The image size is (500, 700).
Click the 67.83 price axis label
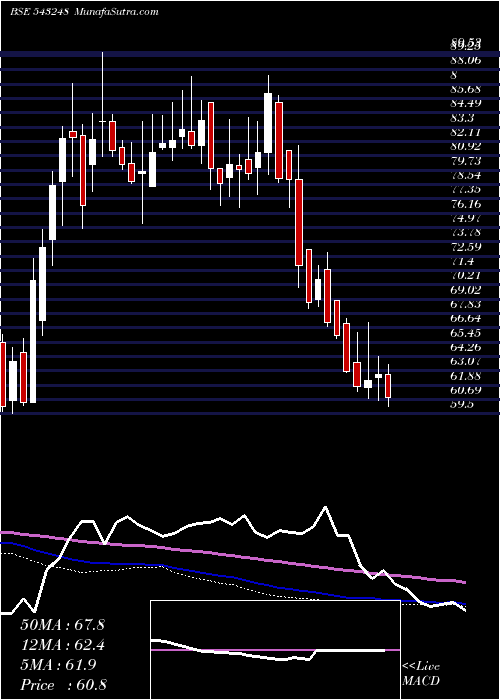click(x=465, y=304)
